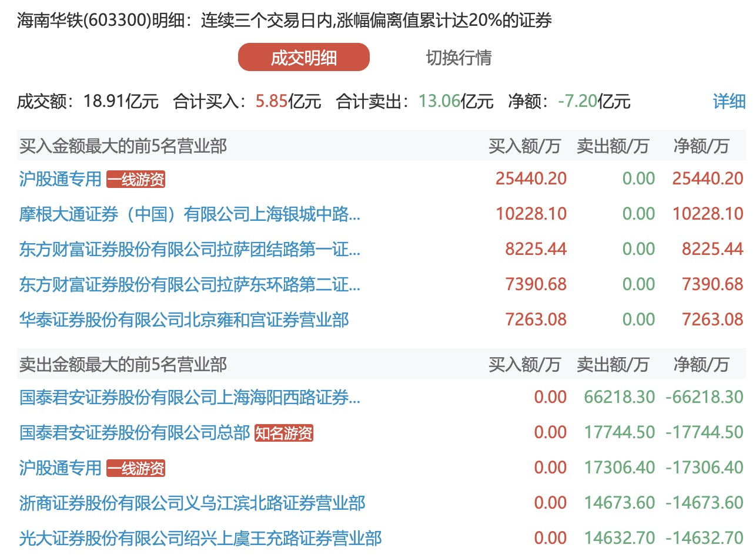
Task: Click the sell amount 14632.70
Action: click(620, 538)
